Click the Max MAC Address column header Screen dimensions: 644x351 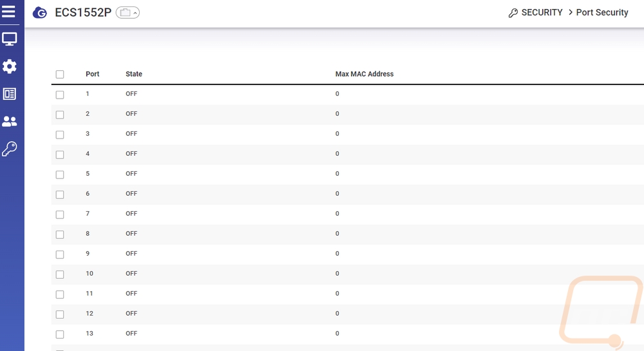[x=364, y=74]
